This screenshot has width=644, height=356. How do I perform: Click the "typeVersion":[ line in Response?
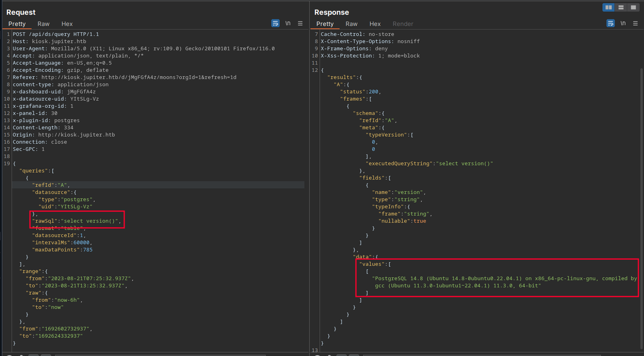390,135
